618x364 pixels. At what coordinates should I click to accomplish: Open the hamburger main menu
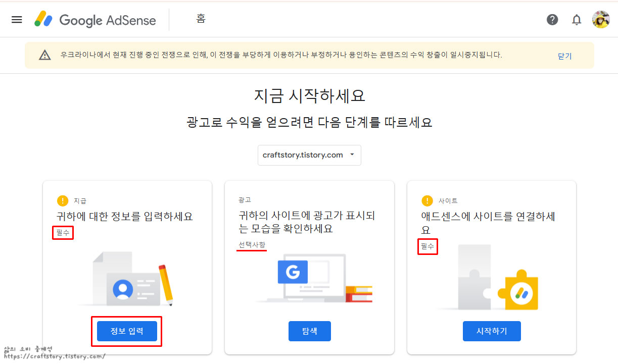[x=17, y=20]
